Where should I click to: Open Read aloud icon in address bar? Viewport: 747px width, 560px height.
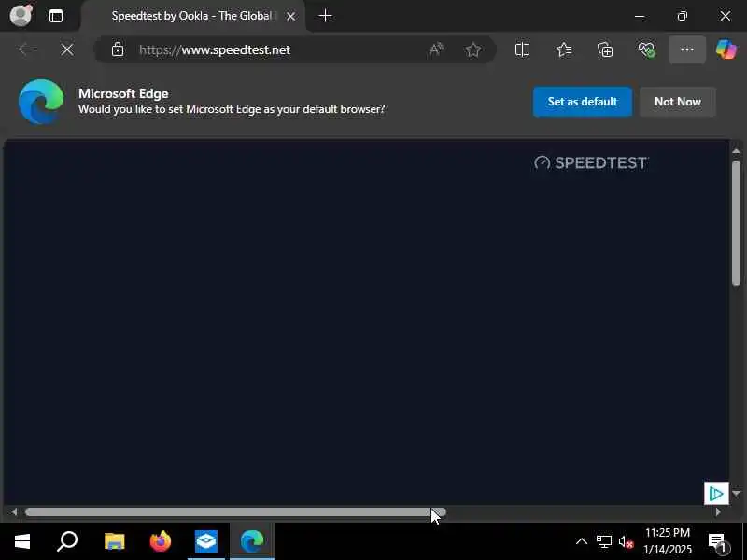(436, 49)
